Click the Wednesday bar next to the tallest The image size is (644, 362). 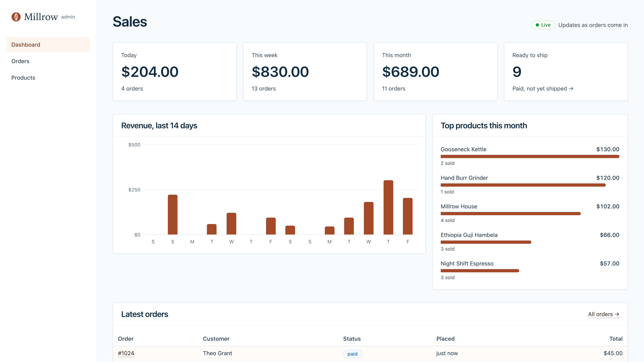(x=369, y=218)
